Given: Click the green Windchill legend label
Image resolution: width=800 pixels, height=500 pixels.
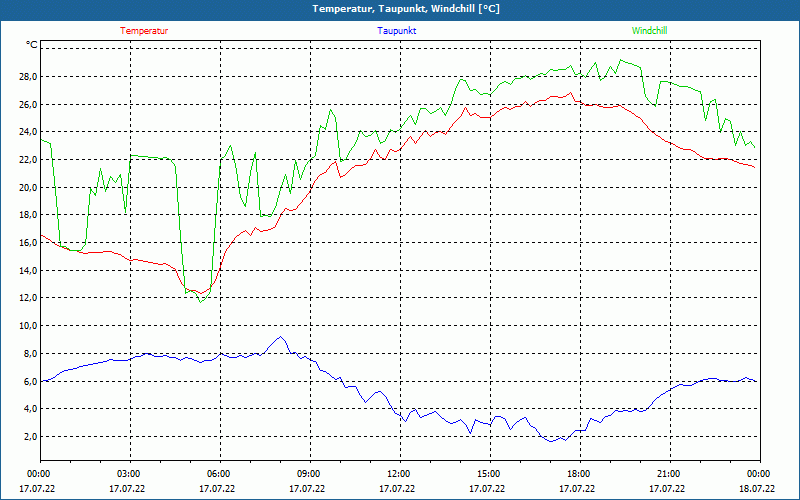Looking at the screenshot, I should (x=649, y=31).
